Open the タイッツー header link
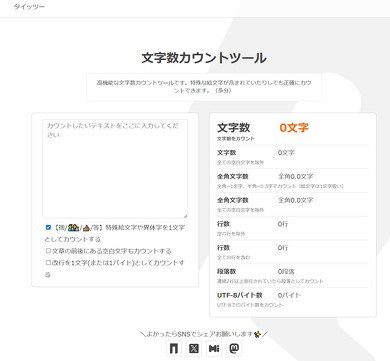The height and width of the screenshot is (361, 390). point(29,7)
